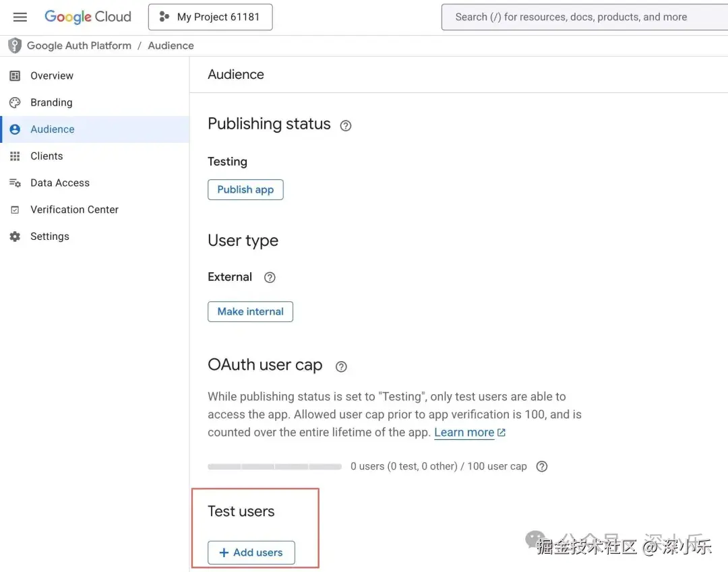This screenshot has width=728, height=572.
Task: Open help for Publishing status
Action: pyautogui.click(x=346, y=125)
